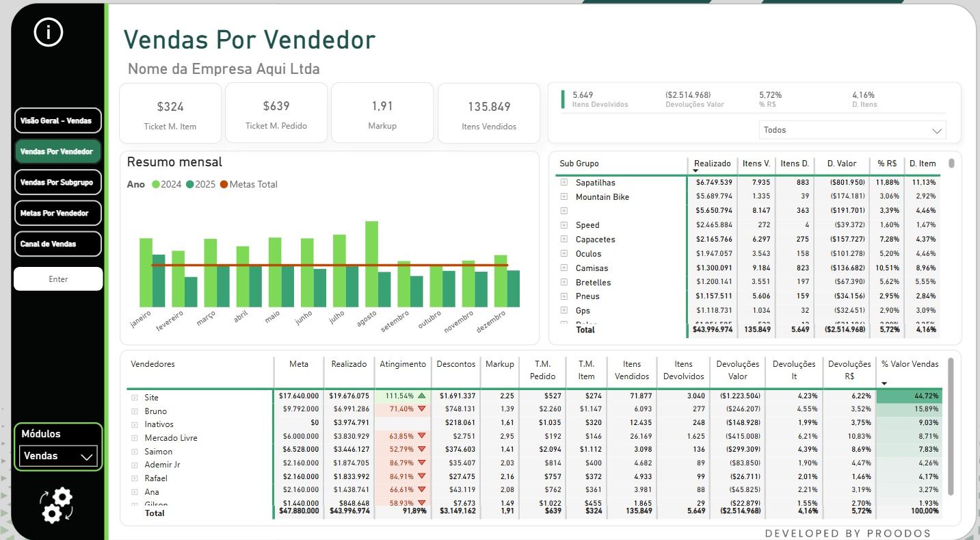980x540 pixels.
Task: Expand the Mountain Bike sub group row
Action: [564, 197]
